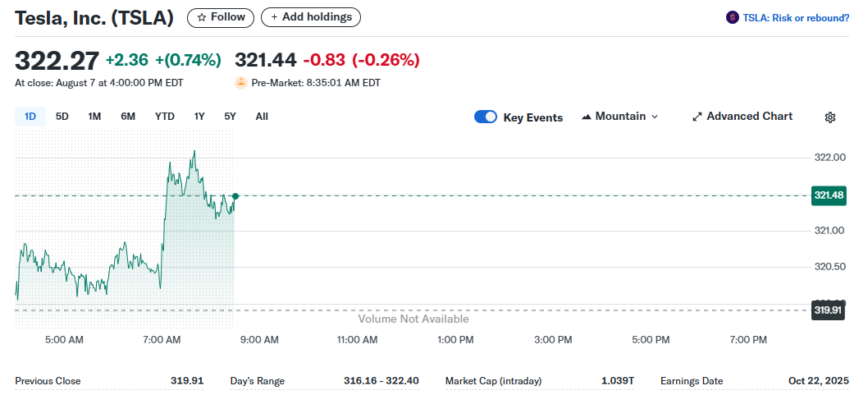The width and height of the screenshot is (868, 395).
Task: Click the Previous Close value 319.91
Action: (x=187, y=381)
